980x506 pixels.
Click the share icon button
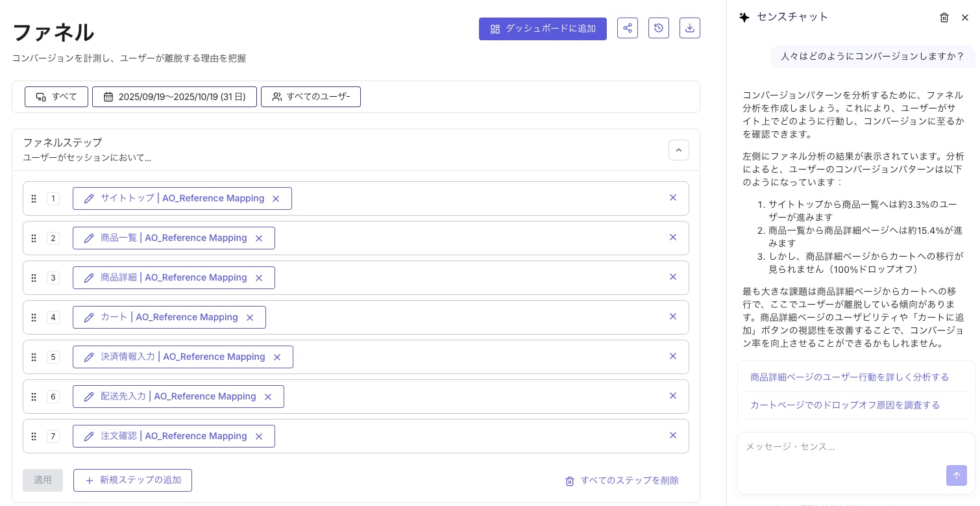[x=628, y=28]
